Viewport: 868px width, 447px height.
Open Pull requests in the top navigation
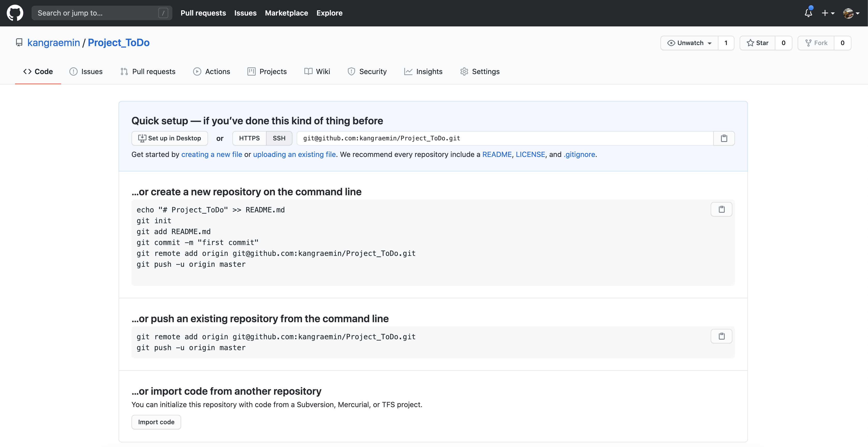pyautogui.click(x=203, y=13)
